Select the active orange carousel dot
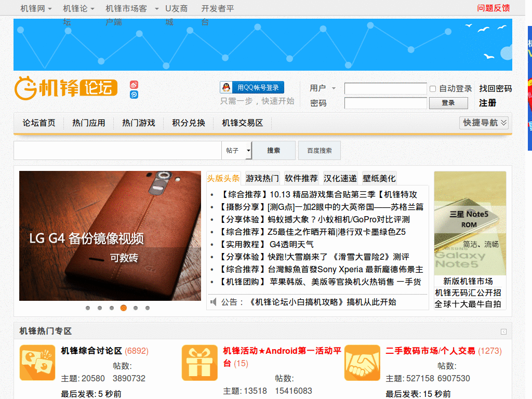The height and width of the screenshot is (399, 532). [124, 308]
